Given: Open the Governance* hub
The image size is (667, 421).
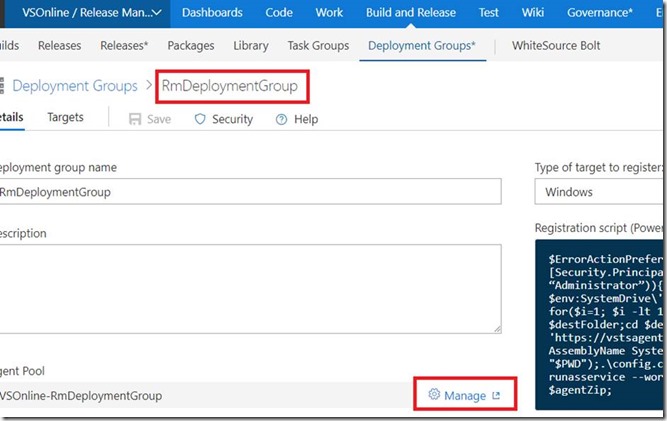Looking at the screenshot, I should 600,13.
